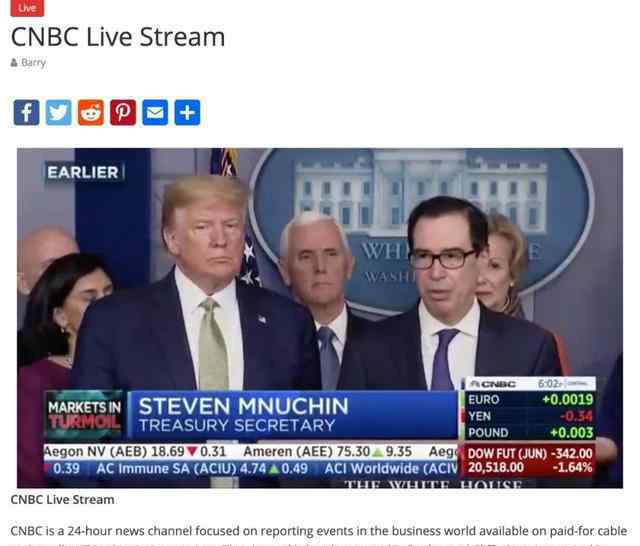This screenshot has height=546, width=640.
Task: Click the author person icon
Action: (x=14, y=62)
